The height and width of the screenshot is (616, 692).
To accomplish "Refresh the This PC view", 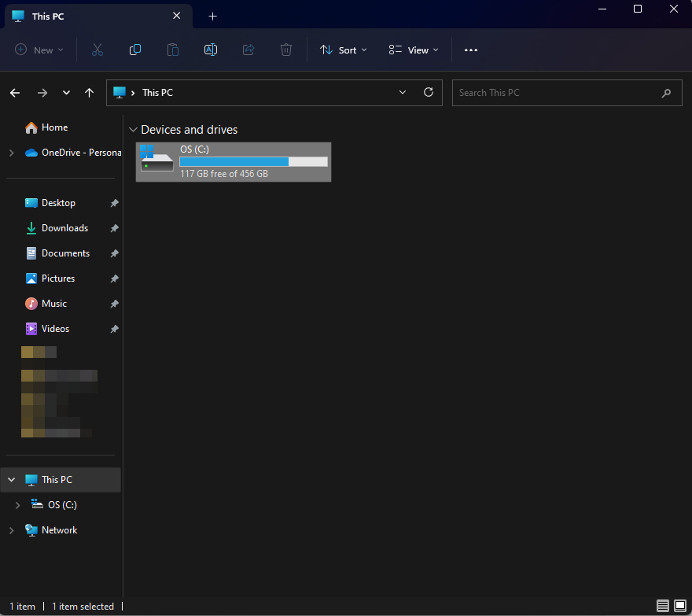I will (429, 92).
